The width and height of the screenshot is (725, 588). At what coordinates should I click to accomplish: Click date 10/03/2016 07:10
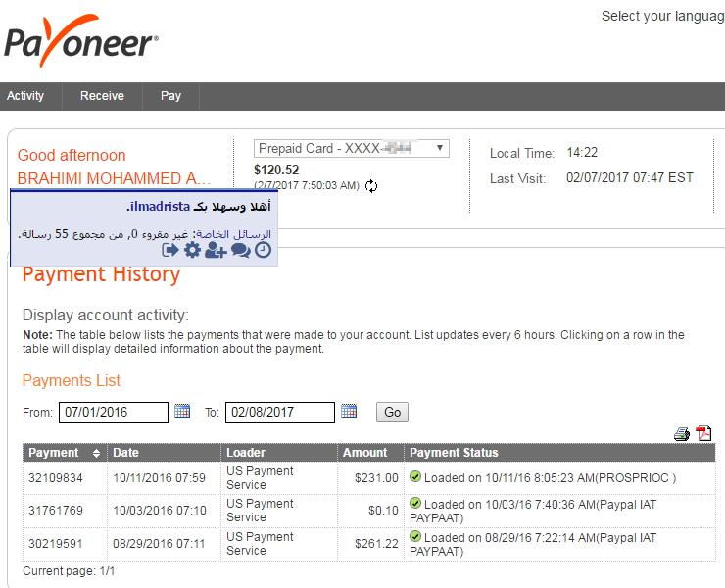159,511
